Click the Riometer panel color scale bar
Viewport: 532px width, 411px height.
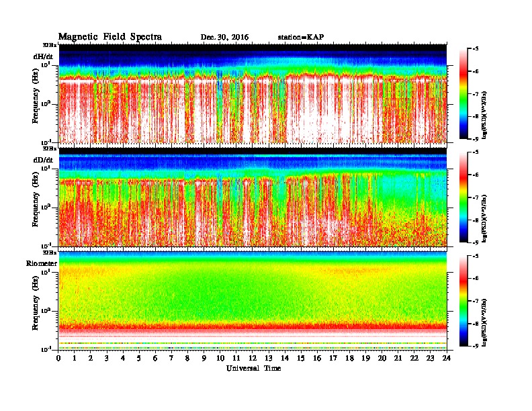pos(463,301)
